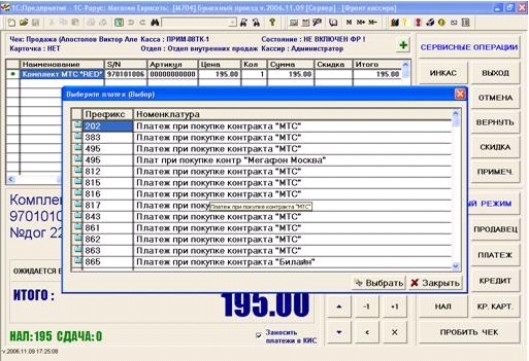Open СЕРВИСНЫЕ ОПЕРАЦИИ panel
The image size is (529, 361).
(x=469, y=47)
